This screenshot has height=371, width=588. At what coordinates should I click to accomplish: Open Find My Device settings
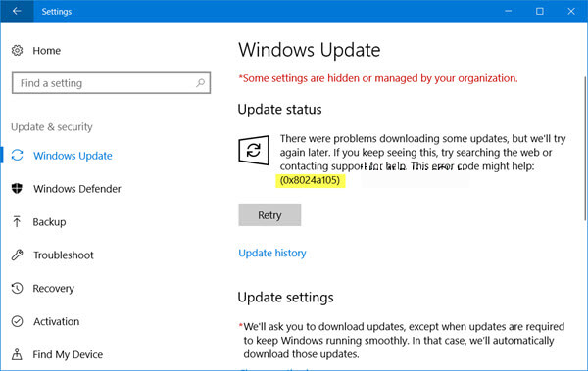(68, 354)
